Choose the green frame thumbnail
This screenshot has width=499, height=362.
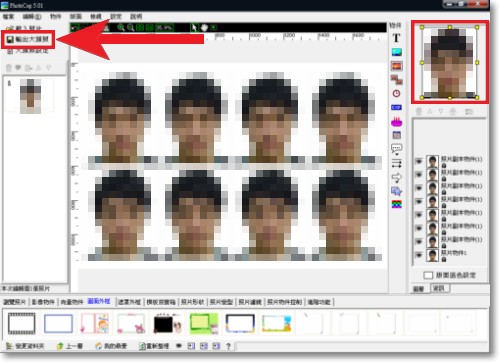click(204, 323)
